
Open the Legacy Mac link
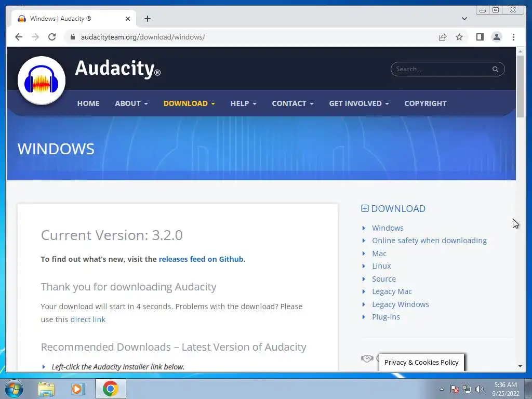tap(392, 291)
